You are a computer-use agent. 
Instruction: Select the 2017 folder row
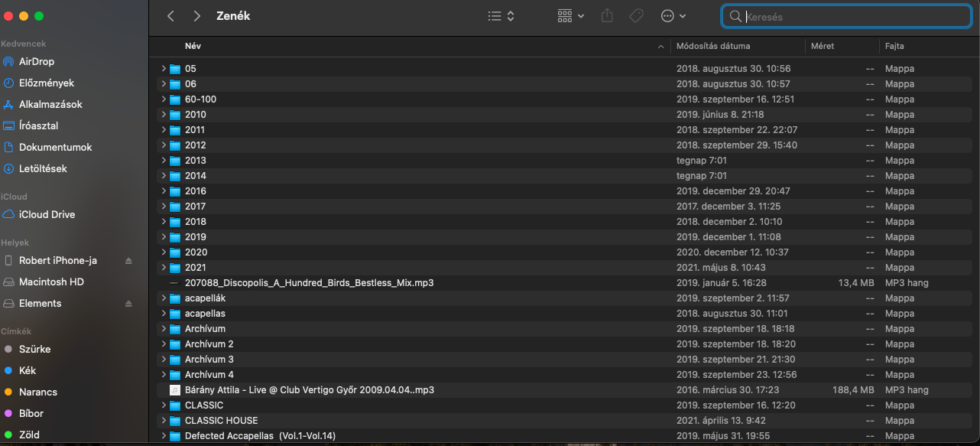click(x=564, y=207)
